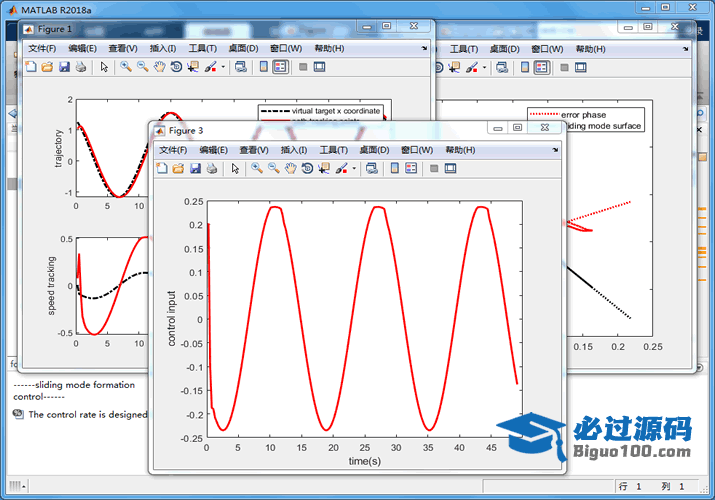The image size is (715, 500).
Task: Enable Rotate 3D tool in Figure 3
Action: tap(307, 169)
